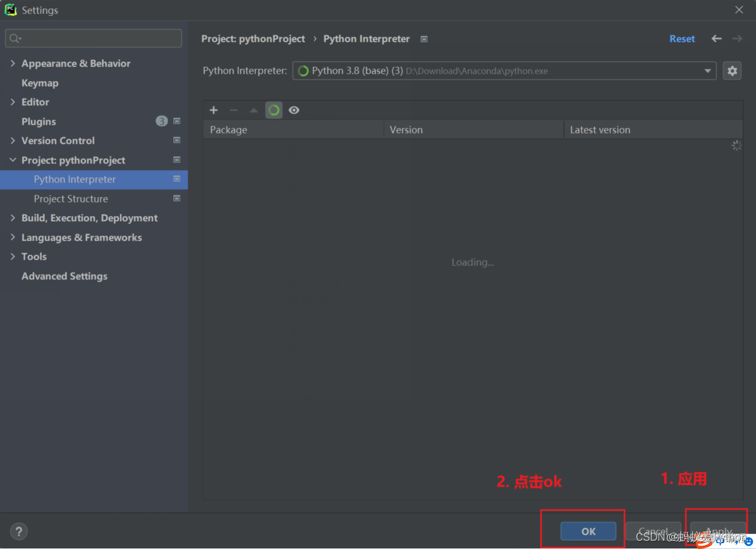Screen dimensions: 756x549
Task: Open Project Structure settings
Action: (x=71, y=199)
